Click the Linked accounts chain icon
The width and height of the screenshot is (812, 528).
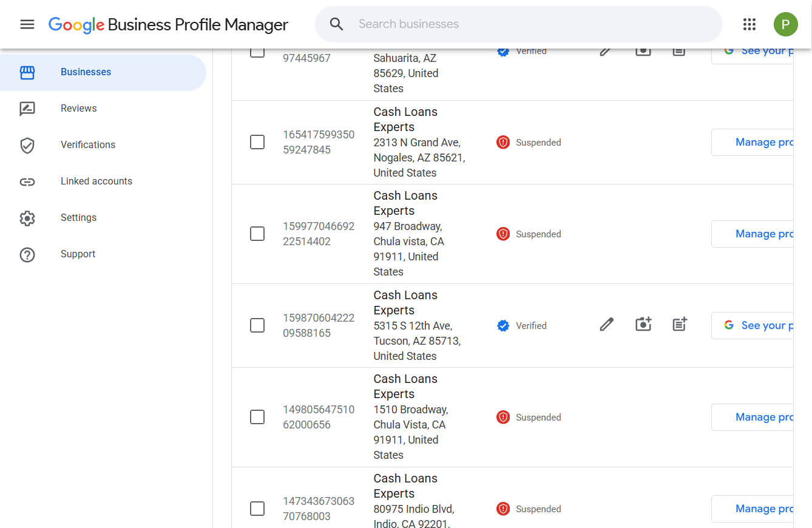pyautogui.click(x=27, y=182)
